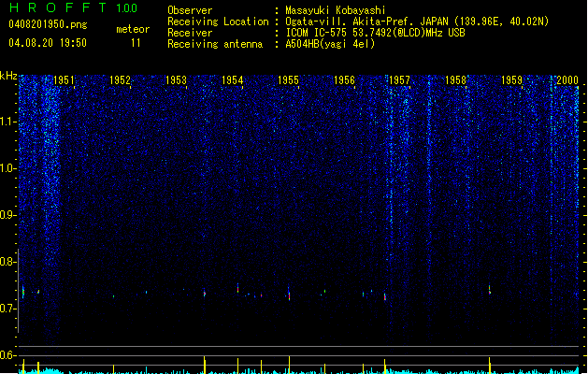Click the 1953 time axis label
Viewport: 588px width, 374px height.
176,80
